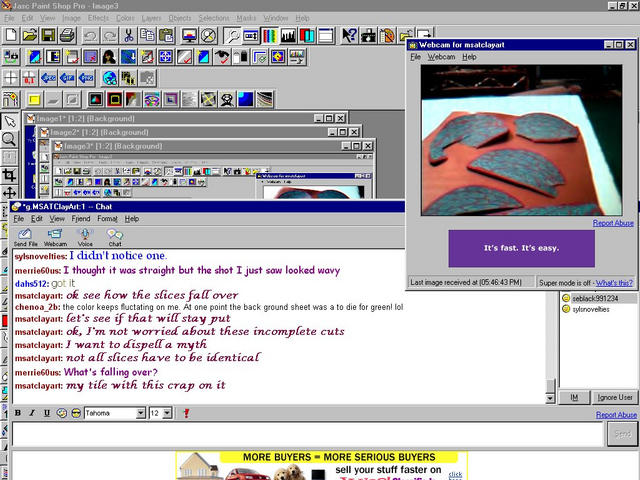Click Report Abuse link in chat window
The image size is (640, 480).
click(616, 415)
